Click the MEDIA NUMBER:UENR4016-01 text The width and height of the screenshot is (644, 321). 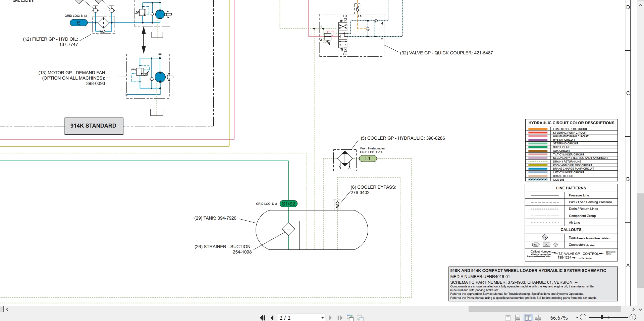pos(480,277)
